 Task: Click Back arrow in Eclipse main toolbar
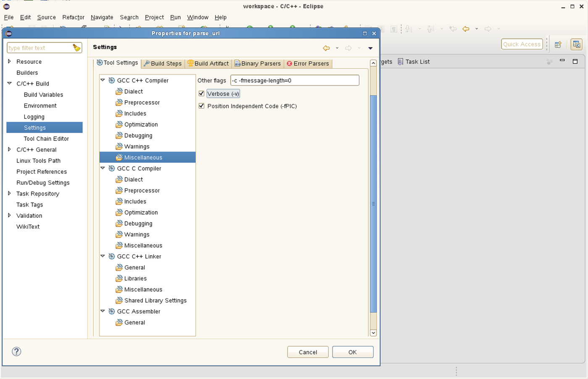[x=466, y=29]
